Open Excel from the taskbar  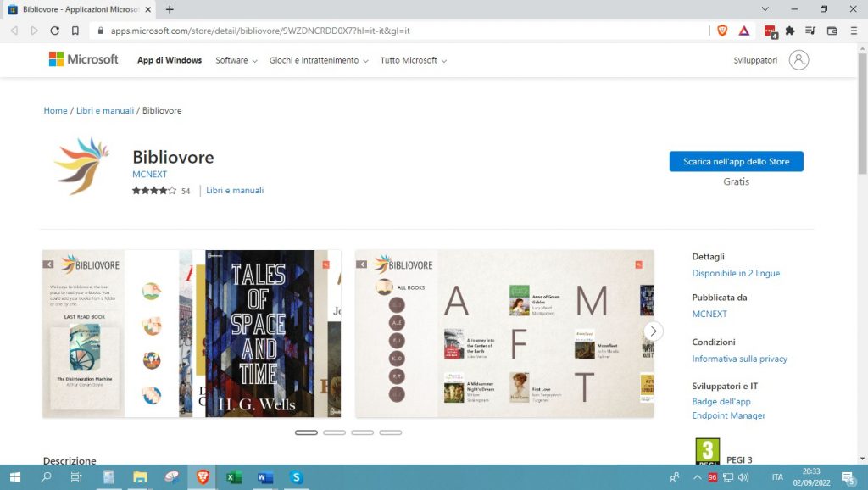[x=233, y=477]
